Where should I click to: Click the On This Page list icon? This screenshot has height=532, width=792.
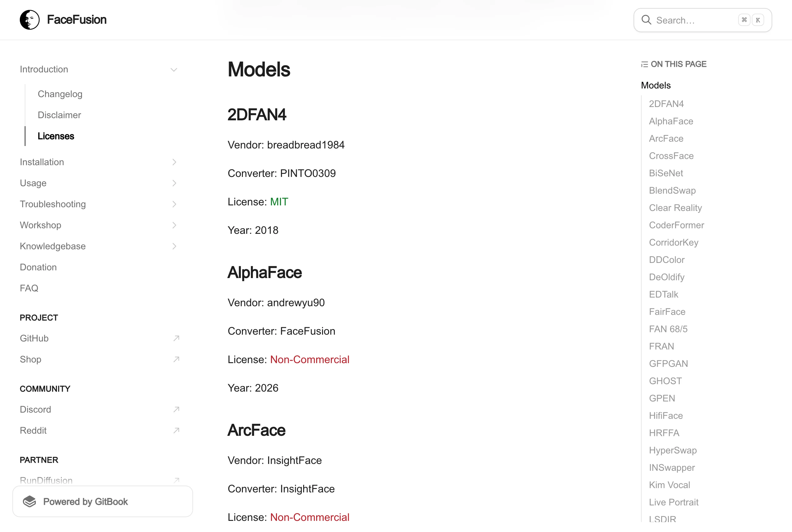click(644, 64)
